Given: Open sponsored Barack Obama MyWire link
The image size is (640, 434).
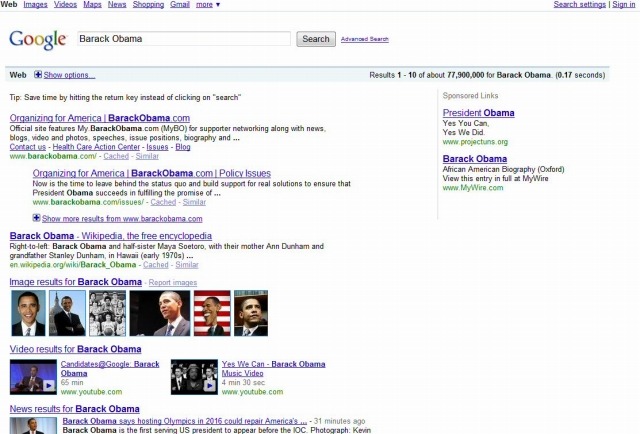Looking at the screenshot, I should [475, 159].
